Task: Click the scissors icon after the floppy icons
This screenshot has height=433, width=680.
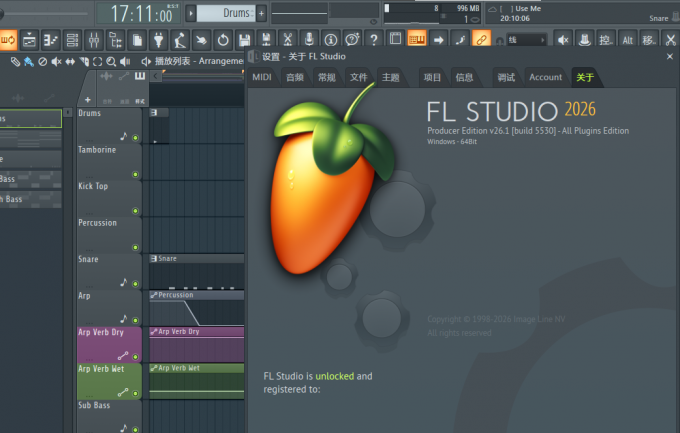Action: 288,40
